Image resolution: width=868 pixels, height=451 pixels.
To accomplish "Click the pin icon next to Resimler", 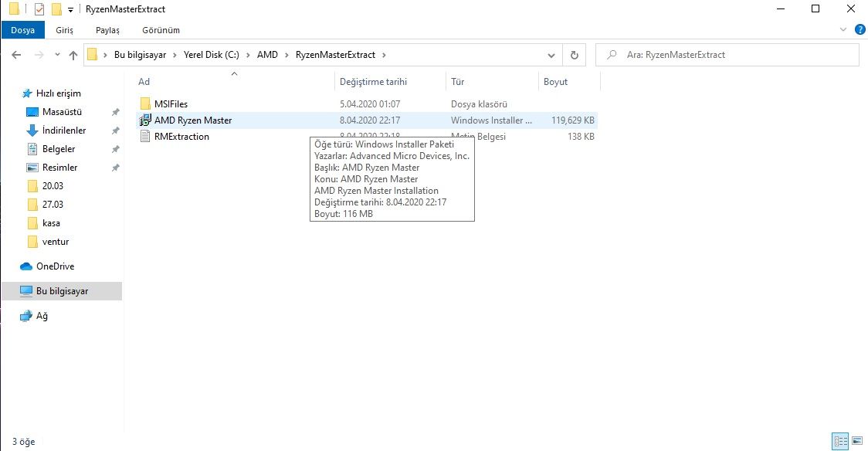I will pos(115,168).
